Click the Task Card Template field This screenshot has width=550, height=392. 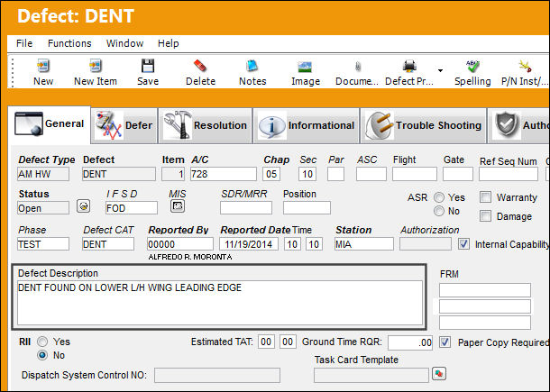371,375
